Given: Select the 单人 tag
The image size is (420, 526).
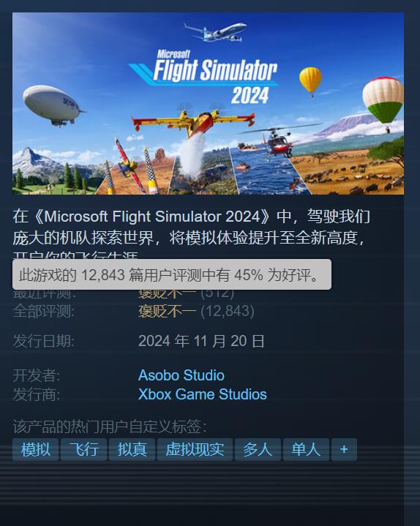Looking at the screenshot, I should 306,449.
